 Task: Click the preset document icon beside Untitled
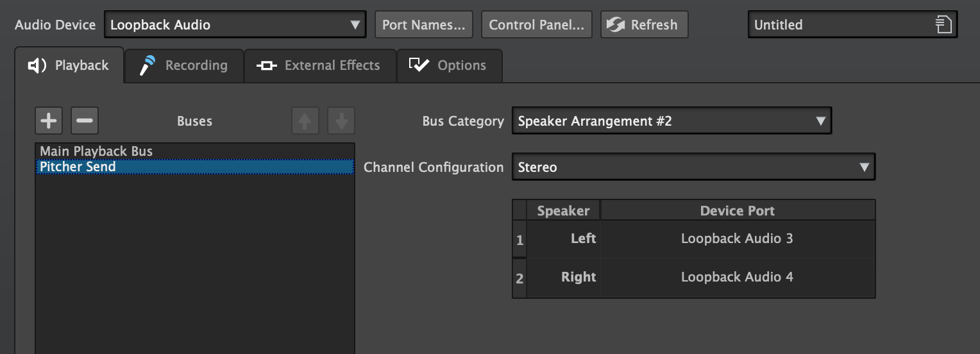click(943, 25)
